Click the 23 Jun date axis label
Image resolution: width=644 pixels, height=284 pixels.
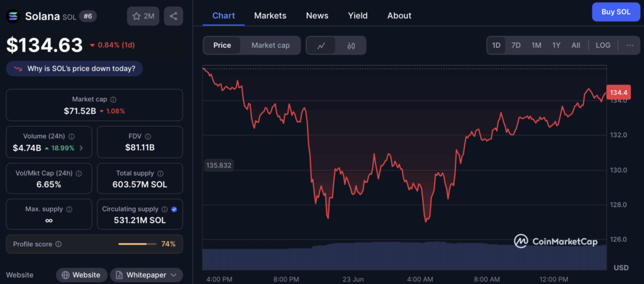click(353, 280)
